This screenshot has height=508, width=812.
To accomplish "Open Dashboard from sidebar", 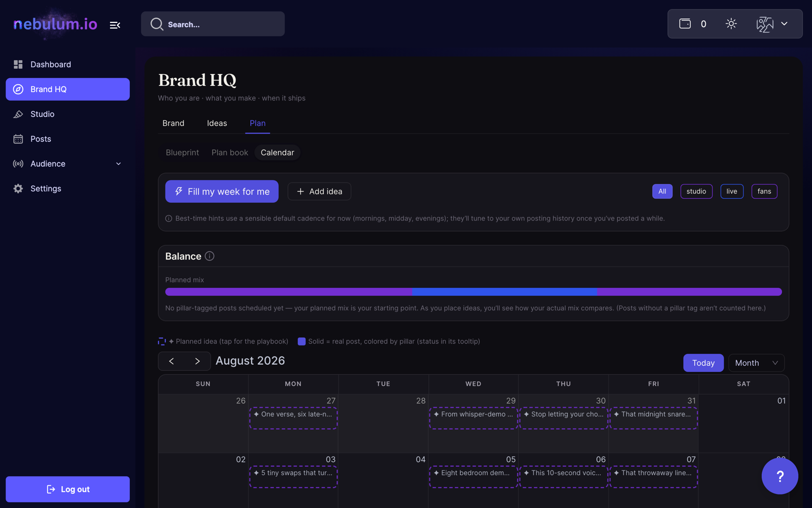I will tap(67, 65).
